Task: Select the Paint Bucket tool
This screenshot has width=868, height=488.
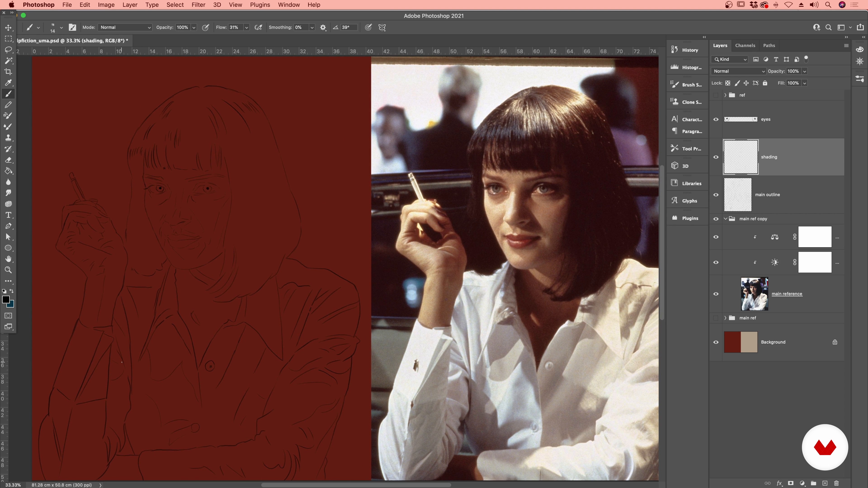Action: point(8,171)
